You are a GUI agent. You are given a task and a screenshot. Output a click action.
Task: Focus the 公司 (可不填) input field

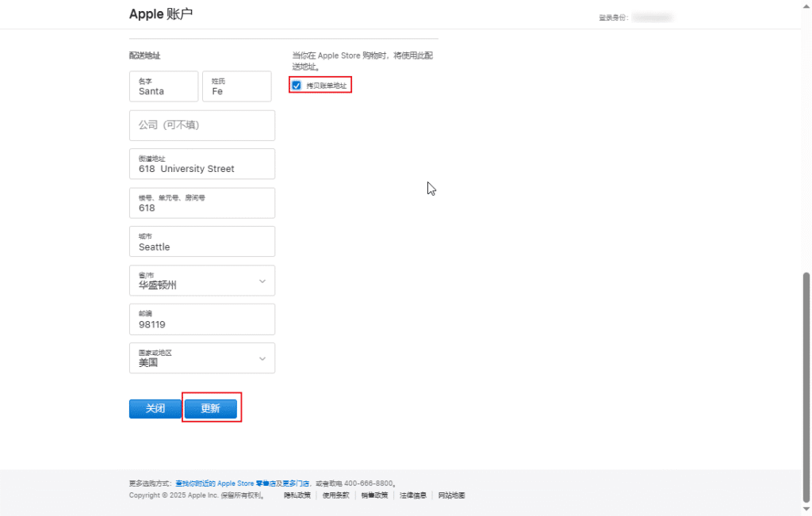(x=201, y=125)
